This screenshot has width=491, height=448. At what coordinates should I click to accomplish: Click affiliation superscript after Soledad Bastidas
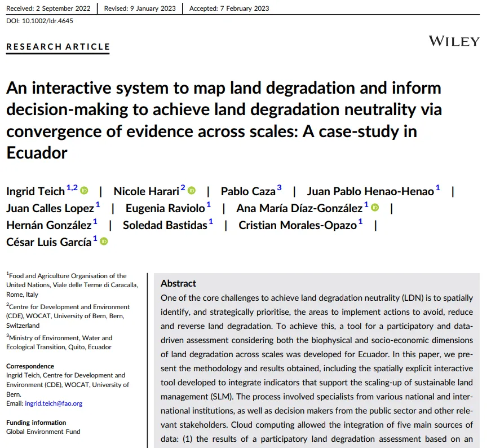coord(211,222)
